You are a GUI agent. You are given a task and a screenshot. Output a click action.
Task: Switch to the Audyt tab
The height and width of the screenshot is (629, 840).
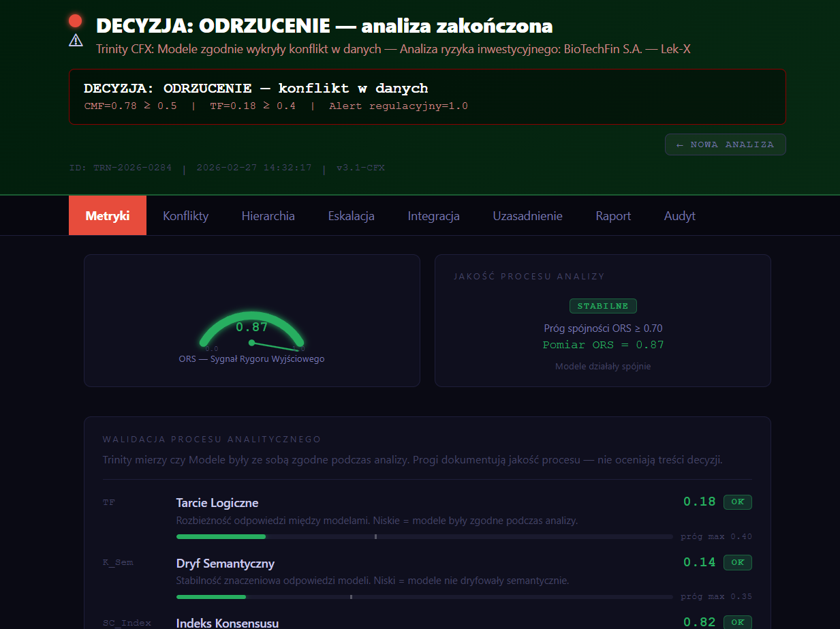pos(679,216)
